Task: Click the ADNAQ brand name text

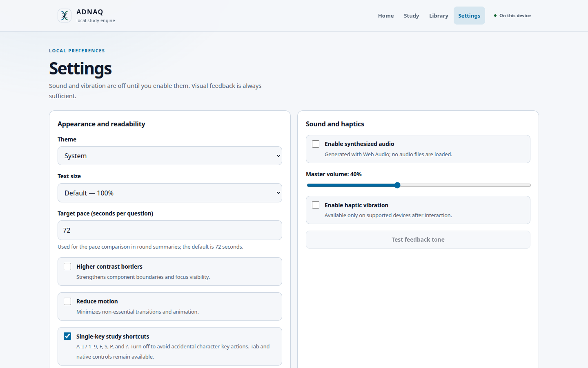Action: tap(90, 12)
